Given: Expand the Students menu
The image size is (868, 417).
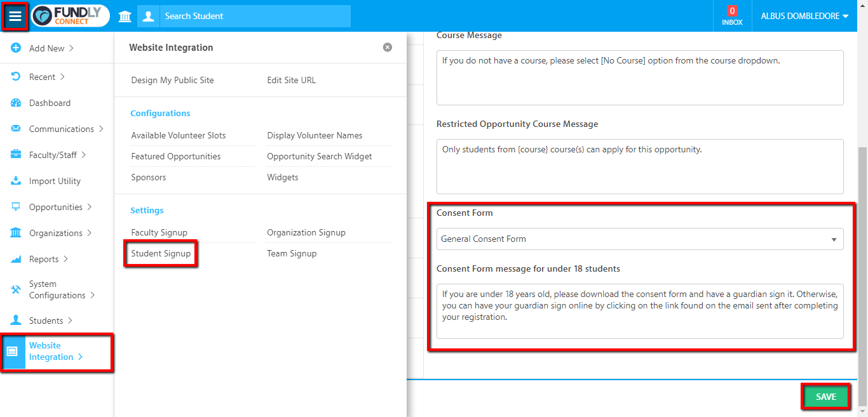Looking at the screenshot, I should coord(51,321).
